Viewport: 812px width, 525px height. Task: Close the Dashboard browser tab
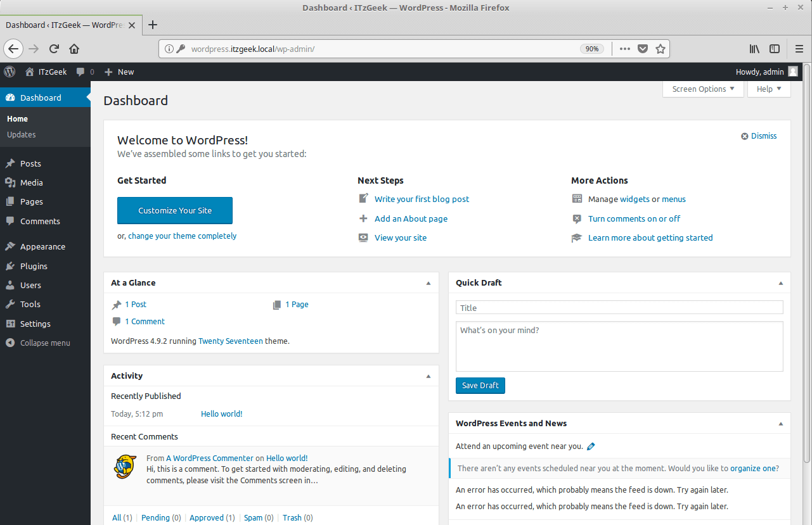point(132,25)
